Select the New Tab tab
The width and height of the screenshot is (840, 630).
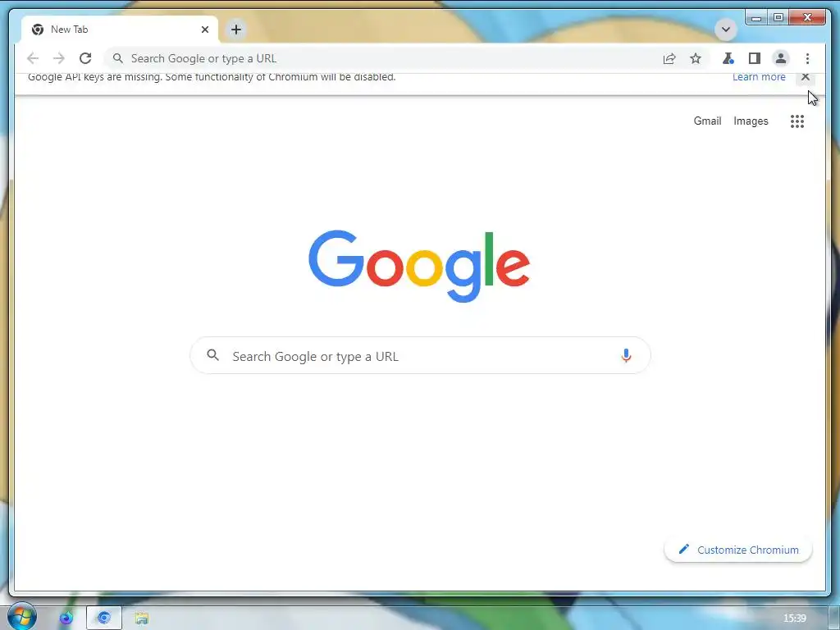click(x=119, y=30)
